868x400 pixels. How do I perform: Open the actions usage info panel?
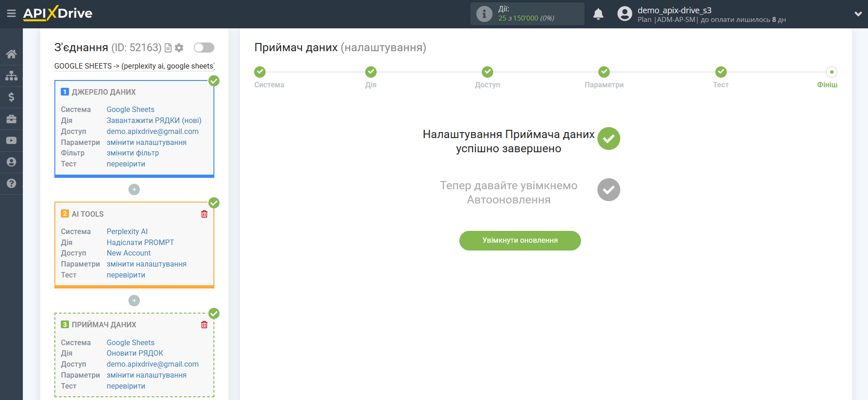point(527,14)
